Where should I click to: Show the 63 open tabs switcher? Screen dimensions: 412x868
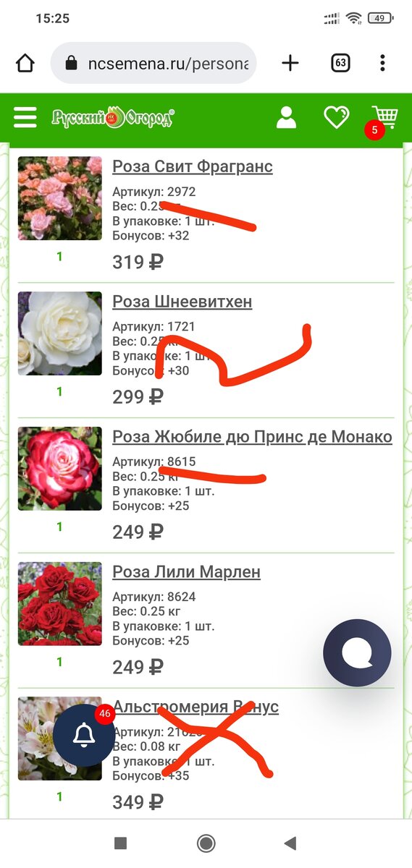(x=340, y=63)
